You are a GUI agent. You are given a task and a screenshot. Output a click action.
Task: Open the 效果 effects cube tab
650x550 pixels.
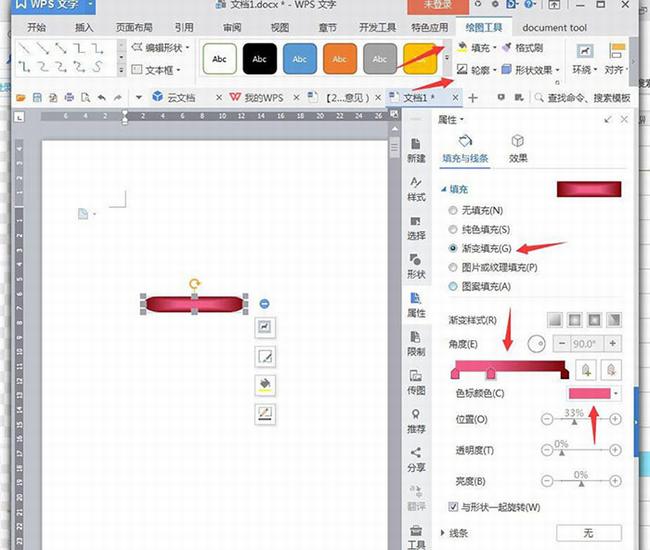pyautogui.click(x=517, y=148)
